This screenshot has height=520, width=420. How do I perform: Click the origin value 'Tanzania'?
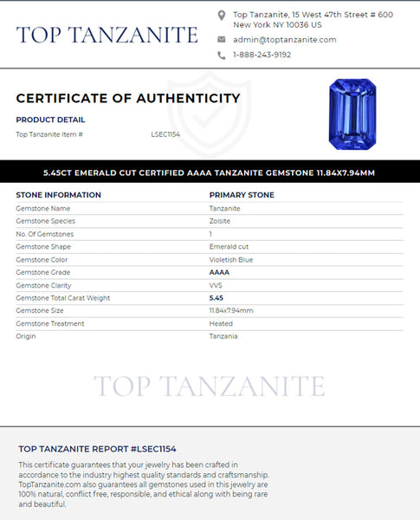tap(223, 336)
